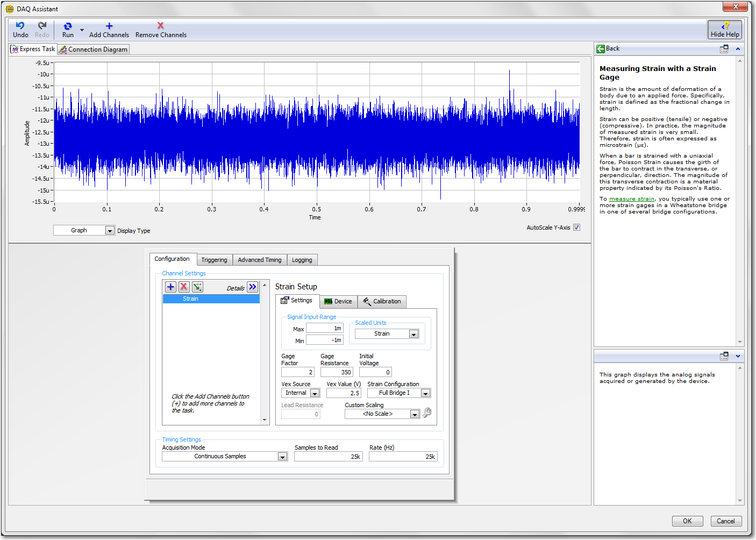Switch to the Connection Diagram tab

click(x=94, y=49)
